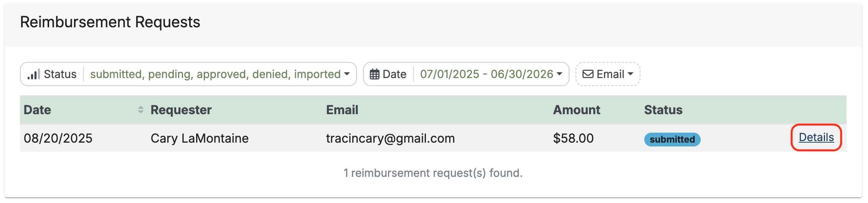Click the submitted status badge
This screenshot has width=868, height=203.
pos(672,139)
